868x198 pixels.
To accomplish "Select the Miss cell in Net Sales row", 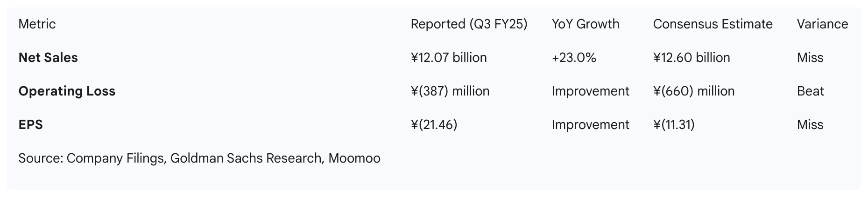I will pyautogui.click(x=810, y=58).
